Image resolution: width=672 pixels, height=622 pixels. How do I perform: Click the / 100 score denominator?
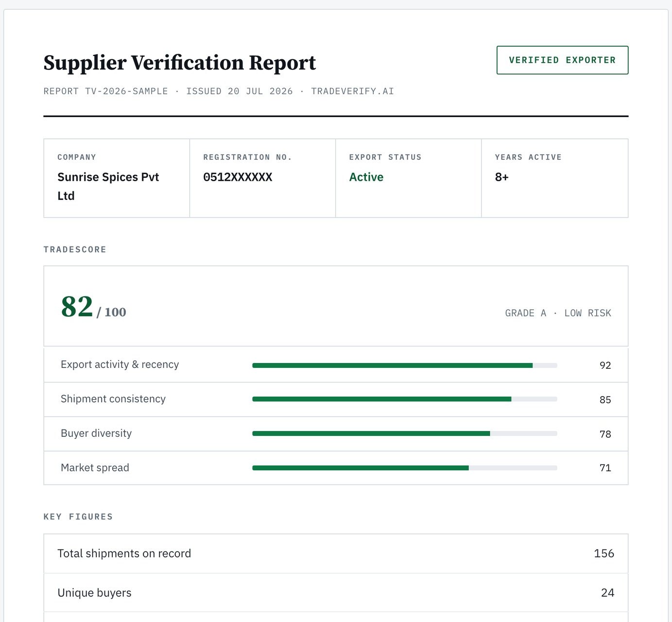(x=111, y=312)
